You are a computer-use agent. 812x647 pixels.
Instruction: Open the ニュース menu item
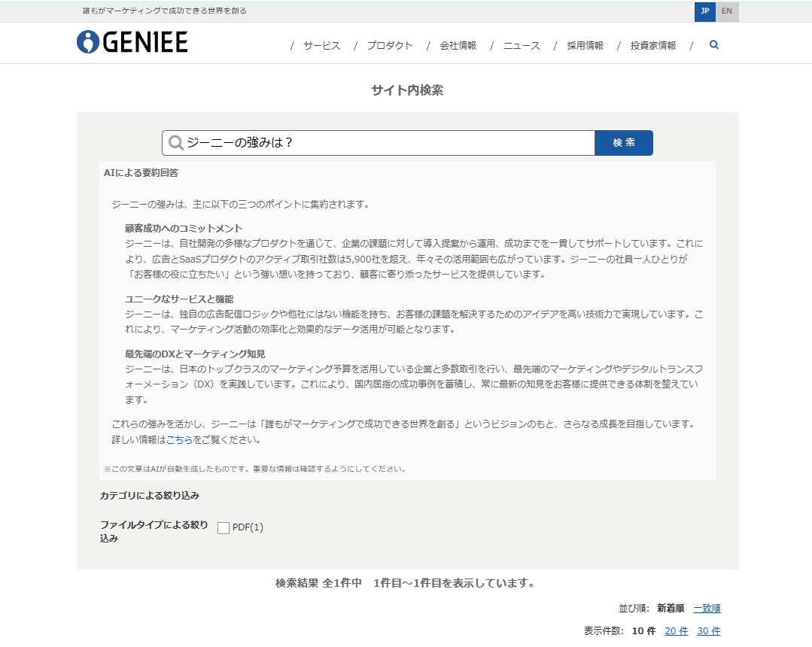tap(521, 45)
